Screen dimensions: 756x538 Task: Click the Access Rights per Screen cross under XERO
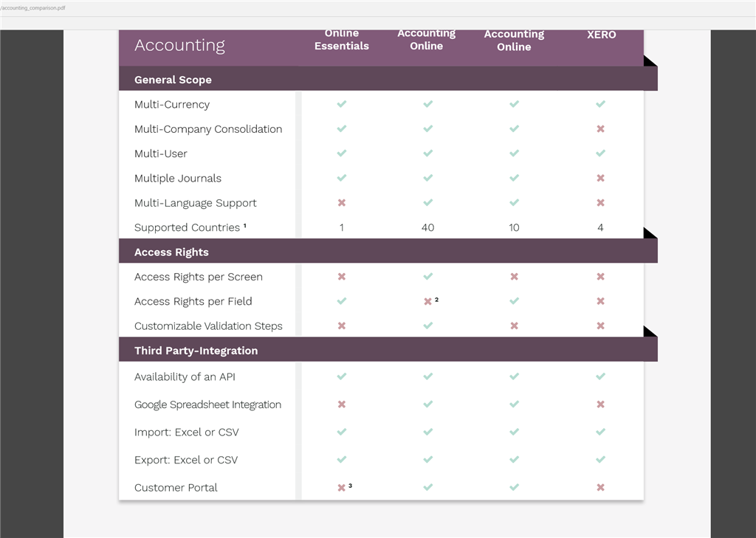coord(600,277)
